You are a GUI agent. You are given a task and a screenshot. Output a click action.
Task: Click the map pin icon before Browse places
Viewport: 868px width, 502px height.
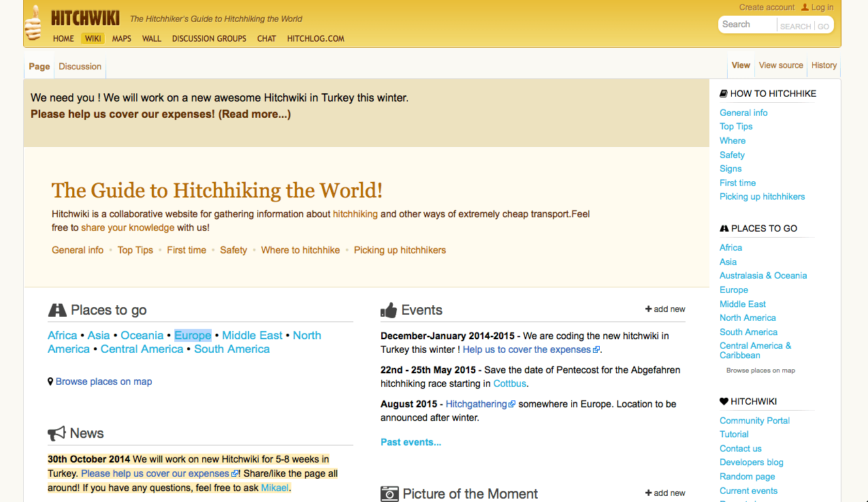point(51,381)
